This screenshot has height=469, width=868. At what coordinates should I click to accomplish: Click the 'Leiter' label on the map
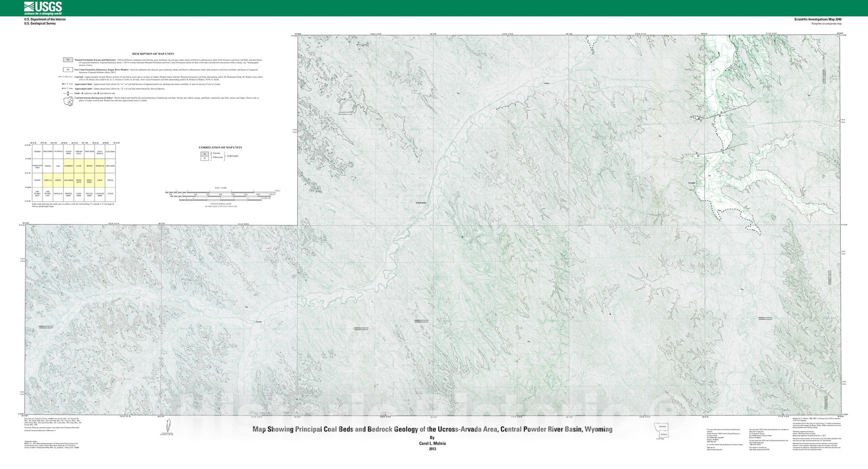click(x=547, y=84)
